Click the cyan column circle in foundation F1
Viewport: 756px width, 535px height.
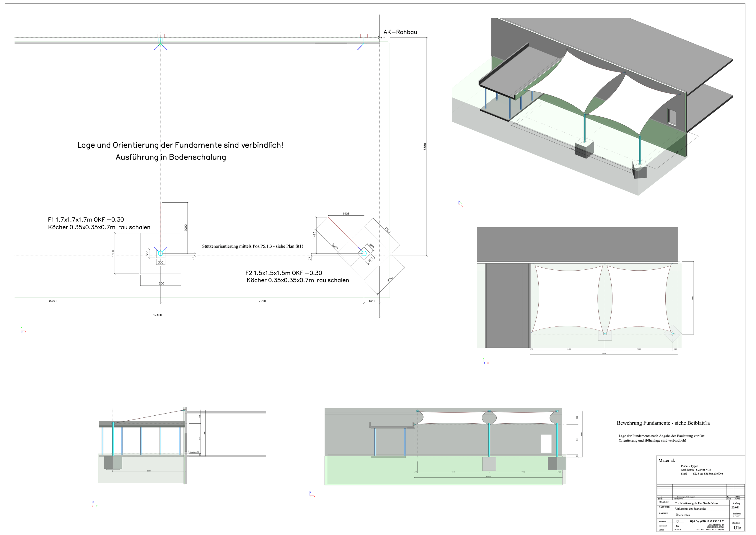coord(161,253)
